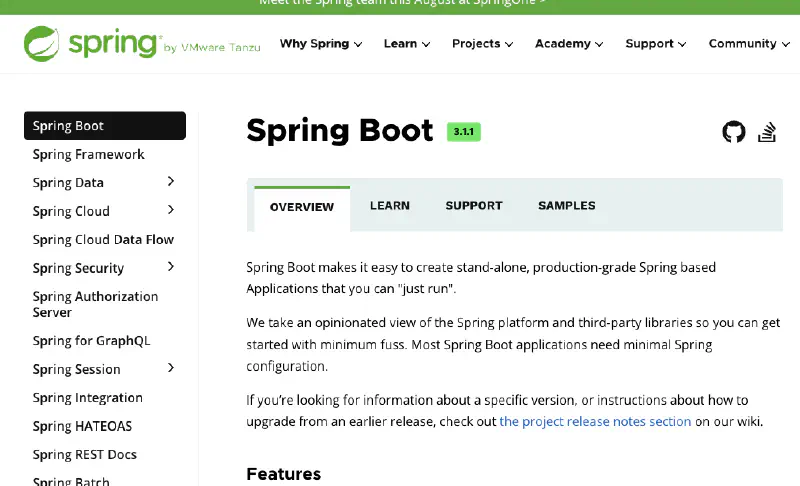
Task: Open the Projects menu
Action: pos(482,44)
